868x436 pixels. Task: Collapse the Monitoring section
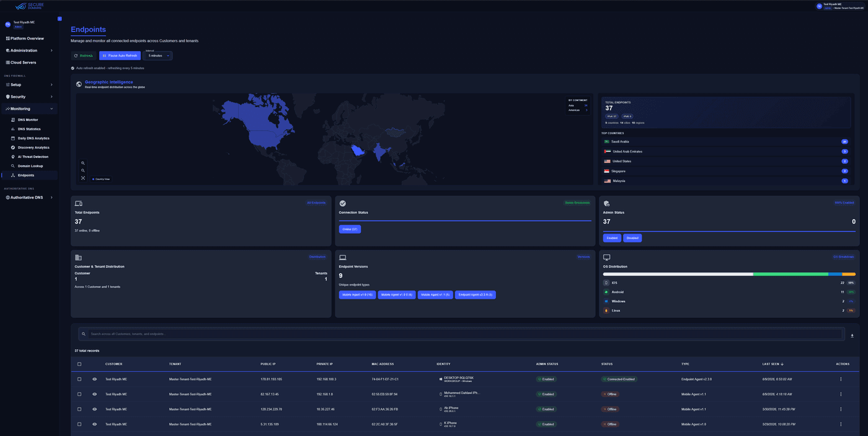[29, 108]
